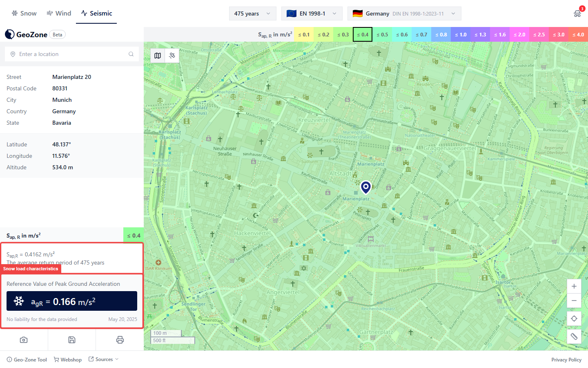Expand the 475 years return period dropdown

pyautogui.click(x=252, y=13)
